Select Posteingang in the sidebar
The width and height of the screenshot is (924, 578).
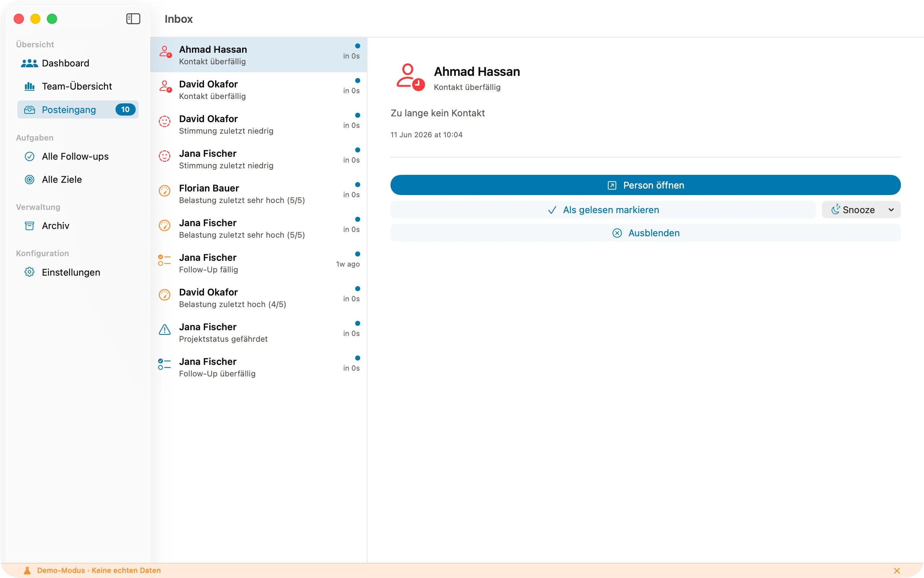78,110
